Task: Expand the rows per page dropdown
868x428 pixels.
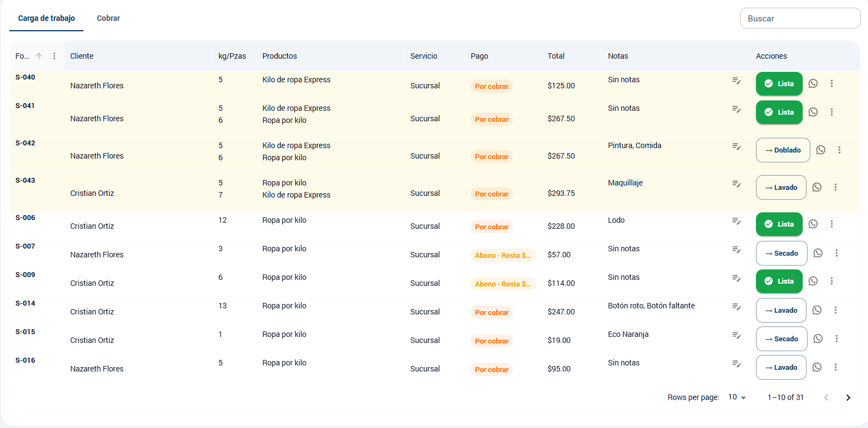Action: 737,397
